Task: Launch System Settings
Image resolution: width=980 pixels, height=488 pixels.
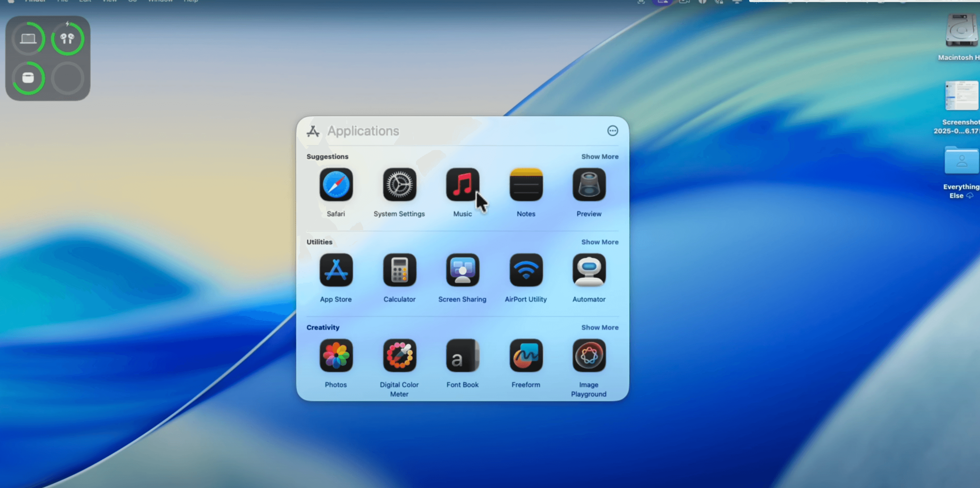Action: tap(399, 186)
